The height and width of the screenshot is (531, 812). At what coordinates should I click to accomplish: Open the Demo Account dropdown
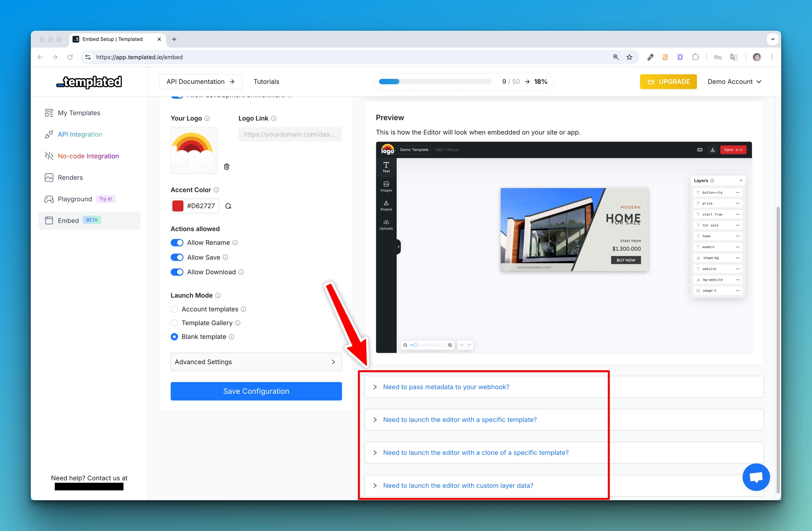tap(734, 81)
